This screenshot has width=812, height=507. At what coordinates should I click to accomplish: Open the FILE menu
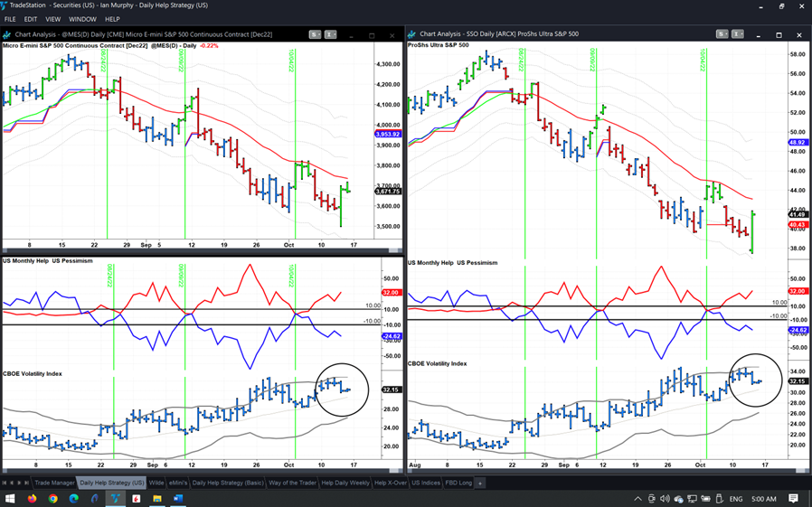tap(10, 19)
